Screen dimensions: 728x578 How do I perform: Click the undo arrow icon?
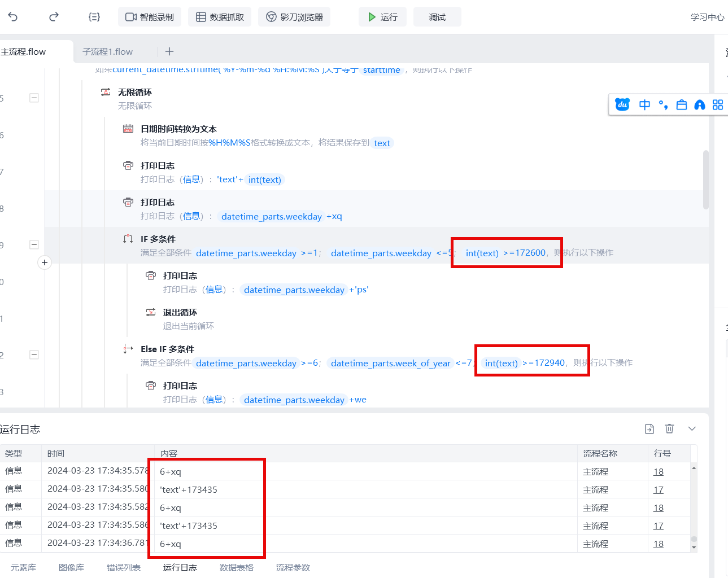(13, 17)
